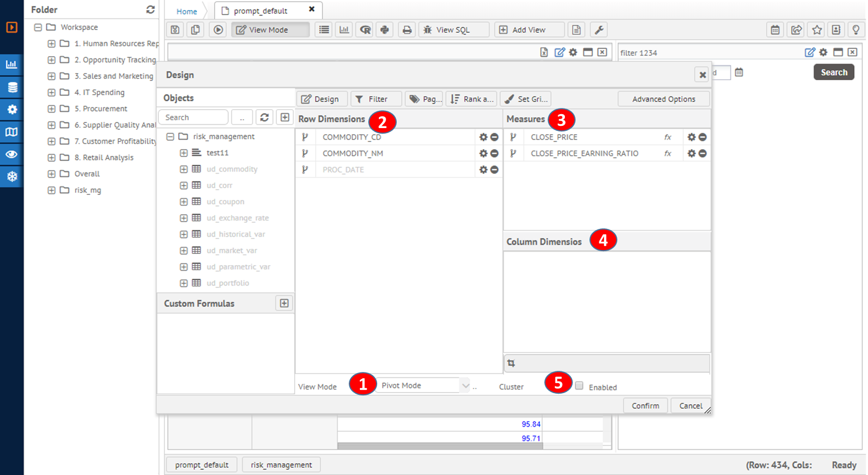Expand the ud_commodity table node
Screen dimensions: 868x475
(x=183, y=169)
